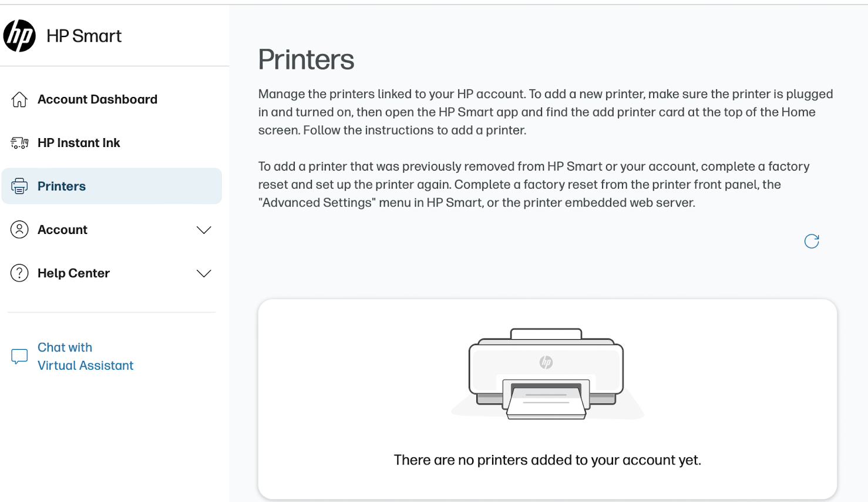Open the Account menu entry
This screenshot has height=502, width=868.
pyautogui.click(x=62, y=229)
